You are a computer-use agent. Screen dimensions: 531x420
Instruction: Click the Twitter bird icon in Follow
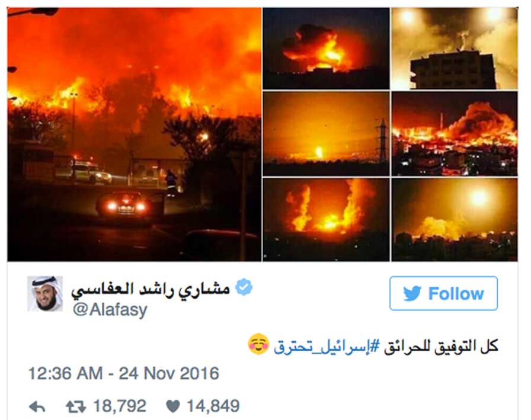pos(412,293)
